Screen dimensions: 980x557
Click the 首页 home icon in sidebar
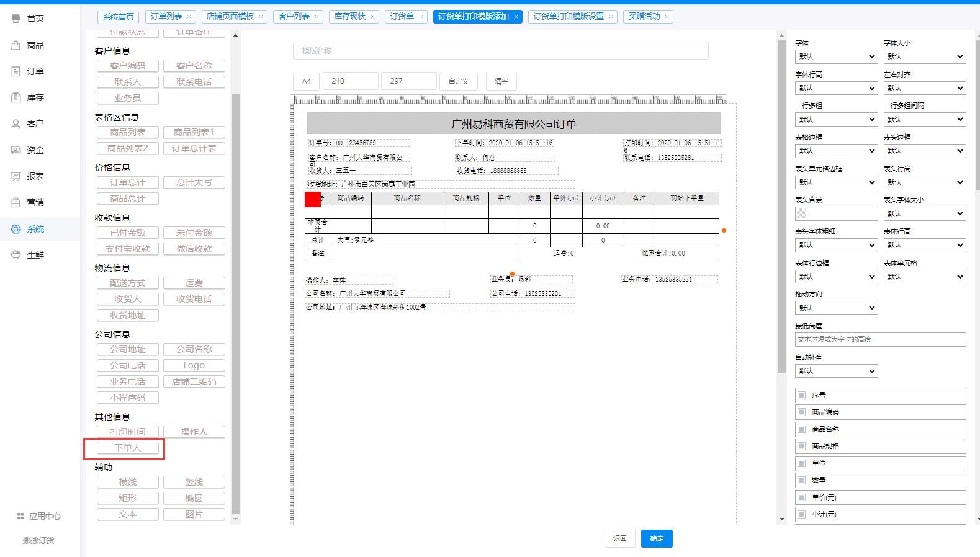16,19
